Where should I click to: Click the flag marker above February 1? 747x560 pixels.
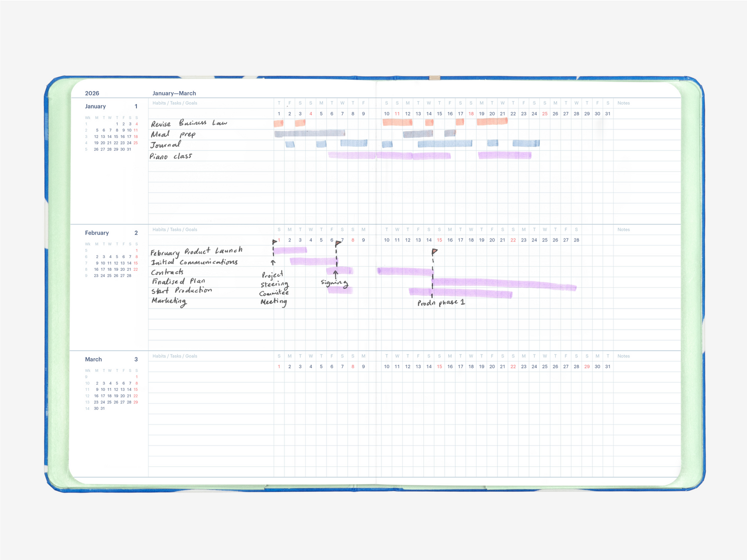click(x=274, y=241)
